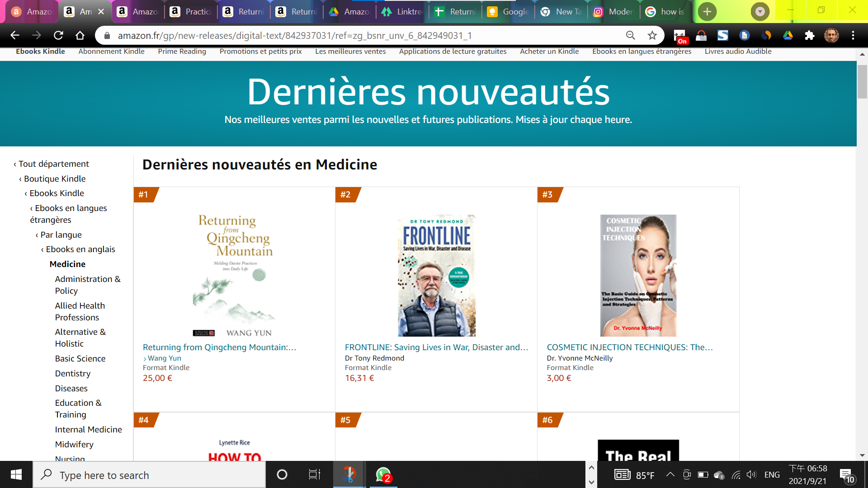Screen dimensions: 868x488
Task: Open Cosmetic Injection Techniques cover image
Action: pos(638,275)
